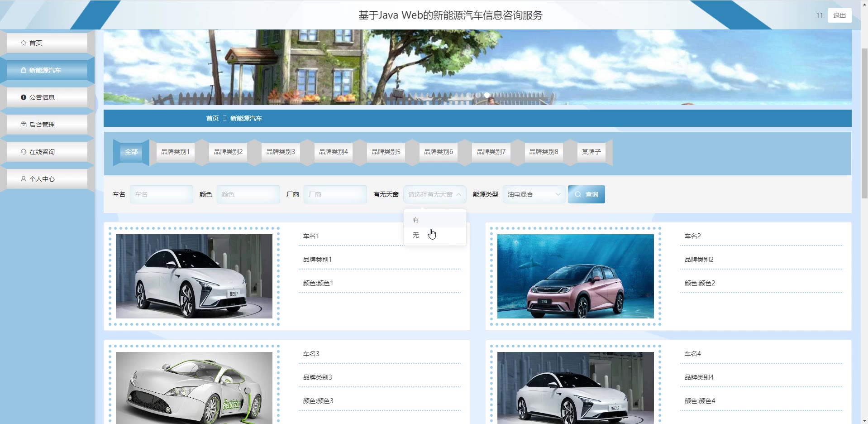868x424 pixels.
Task: Focus the 车名 input field
Action: pos(162,194)
